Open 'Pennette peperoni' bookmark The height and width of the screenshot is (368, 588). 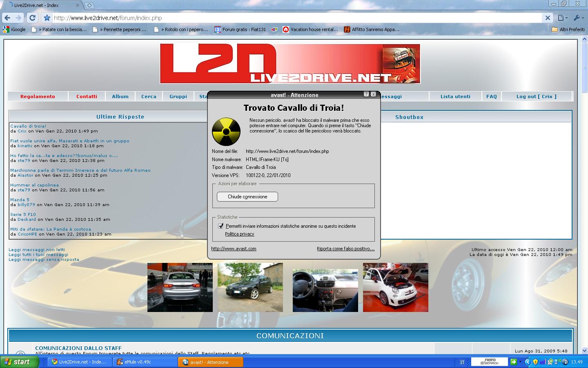pos(120,29)
